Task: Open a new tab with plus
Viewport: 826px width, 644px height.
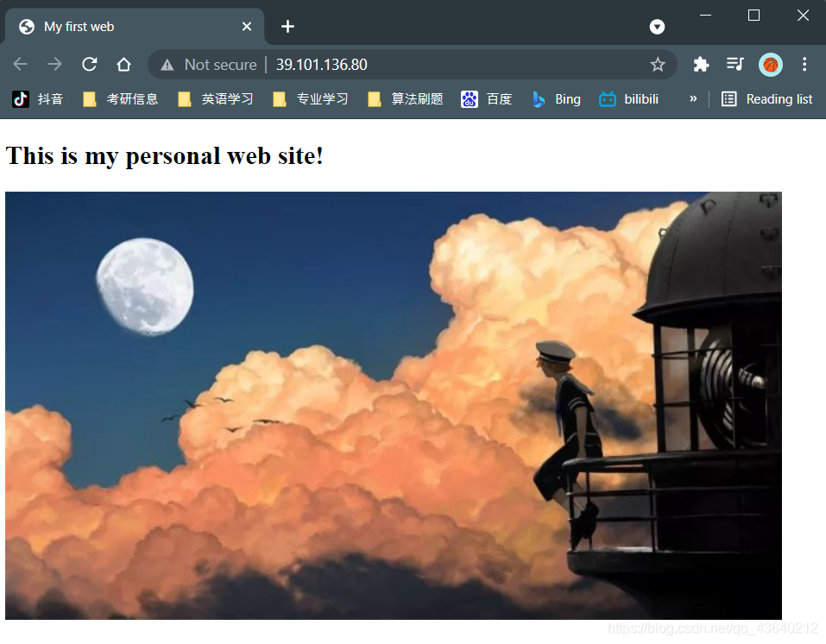Action: pos(287,27)
